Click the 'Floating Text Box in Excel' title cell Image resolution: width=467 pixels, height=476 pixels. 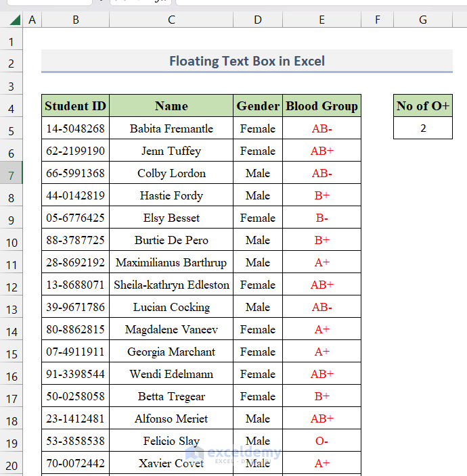coord(246,62)
